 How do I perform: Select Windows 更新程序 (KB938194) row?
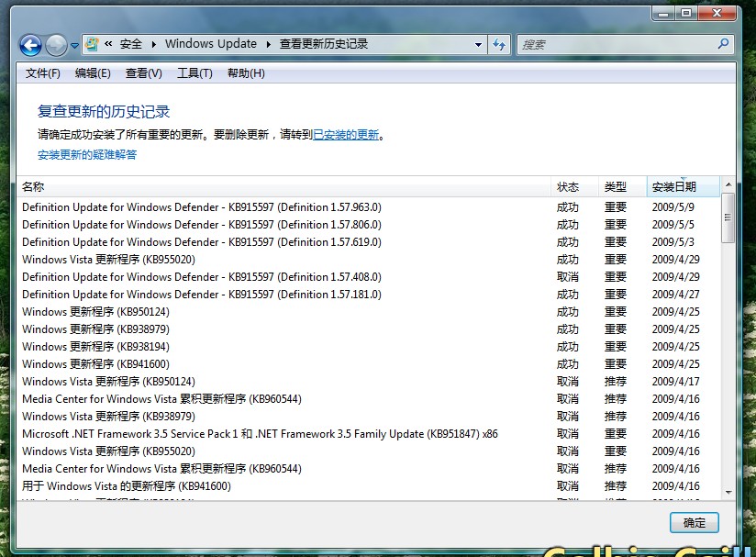(x=369, y=347)
